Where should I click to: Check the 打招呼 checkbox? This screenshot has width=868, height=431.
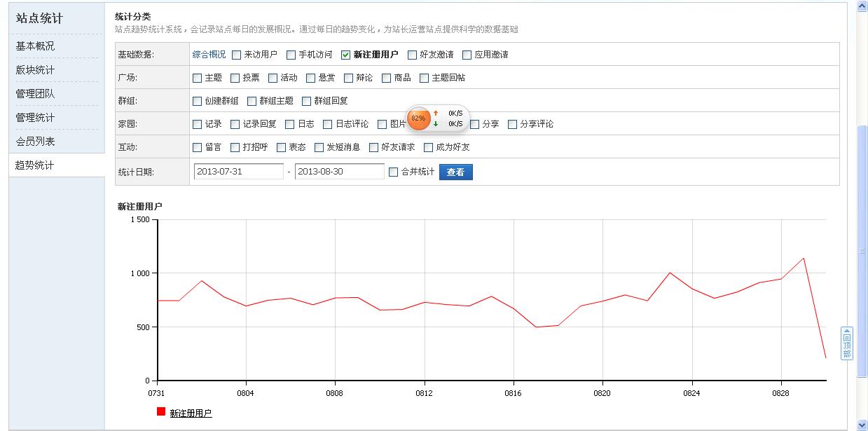(235, 147)
